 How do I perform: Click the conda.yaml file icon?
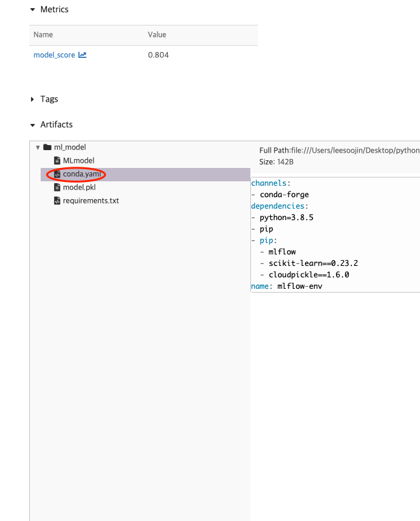coord(57,174)
